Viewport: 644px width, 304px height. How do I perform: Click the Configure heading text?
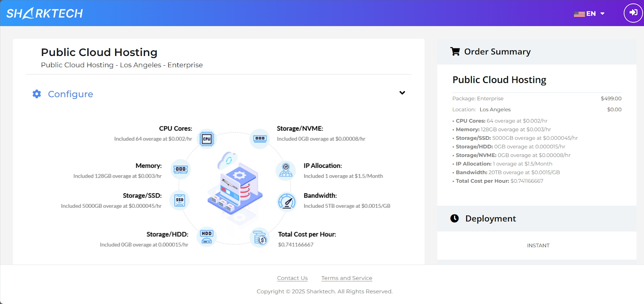70,94
